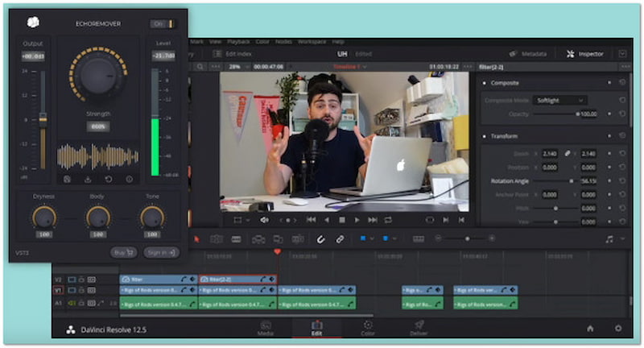The width and height of the screenshot is (644, 348).
Task: Click the zoom out minus icon on timeline toolbar
Action: pos(438,238)
